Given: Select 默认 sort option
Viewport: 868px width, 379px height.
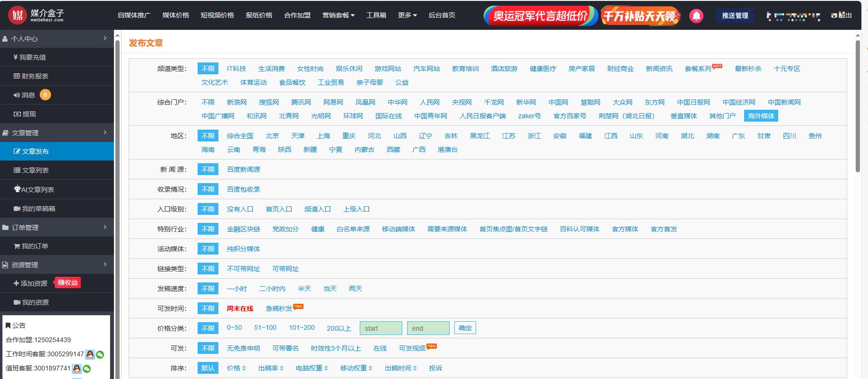Looking at the screenshot, I should tap(208, 368).
